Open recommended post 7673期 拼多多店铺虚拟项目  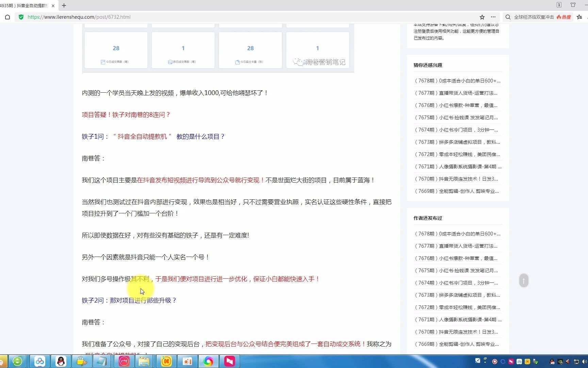[458, 142]
